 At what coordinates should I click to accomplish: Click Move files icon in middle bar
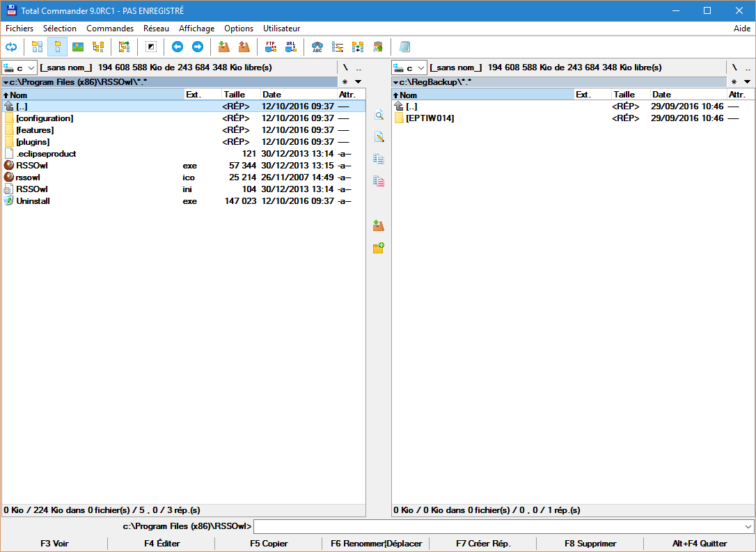(x=379, y=181)
